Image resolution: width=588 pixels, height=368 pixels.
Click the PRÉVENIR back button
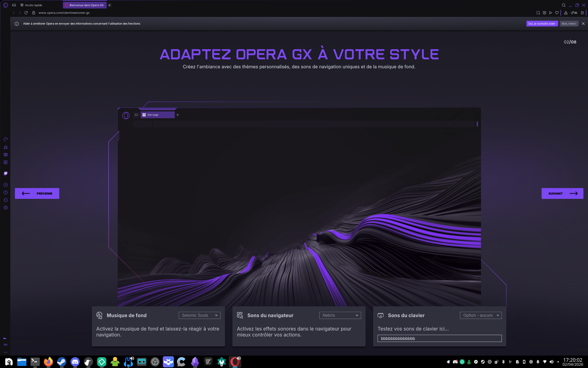(37, 193)
